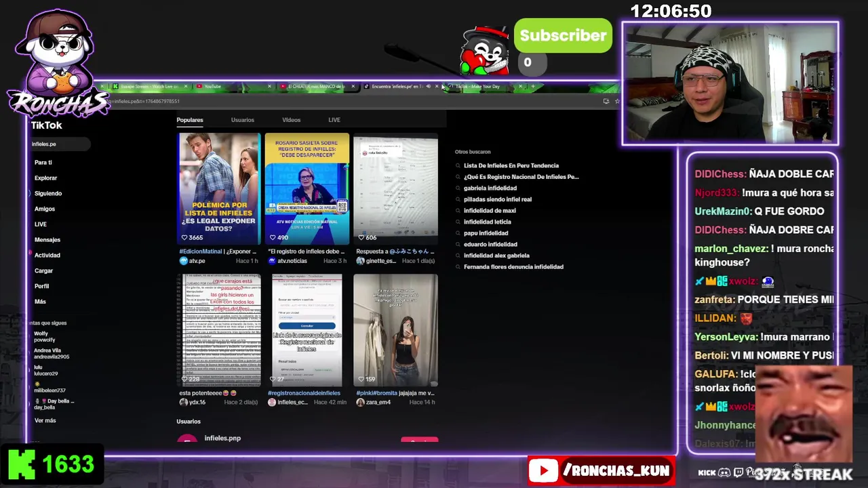Open followed account Wolfy povwolfy

(45, 337)
